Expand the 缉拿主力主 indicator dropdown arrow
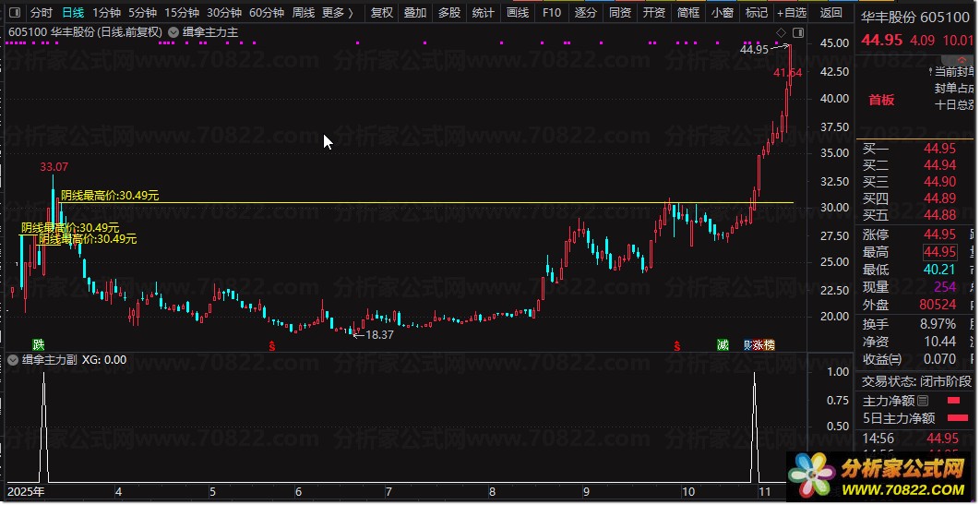 pyautogui.click(x=173, y=32)
